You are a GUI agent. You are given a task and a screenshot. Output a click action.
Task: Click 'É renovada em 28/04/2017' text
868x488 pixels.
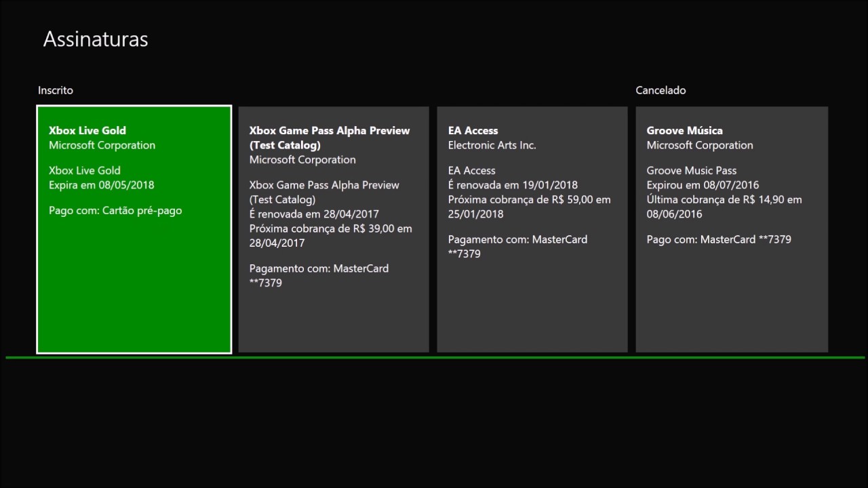(314, 214)
